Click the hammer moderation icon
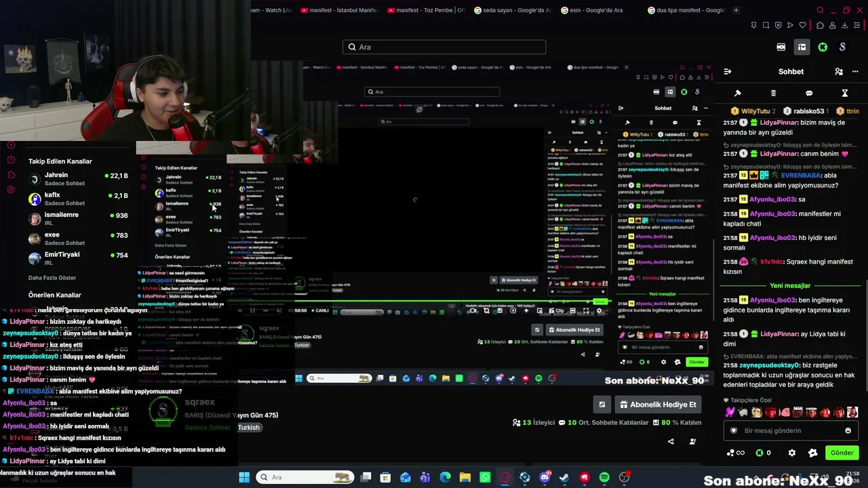Image resolution: width=868 pixels, height=488 pixels. pos(738,93)
